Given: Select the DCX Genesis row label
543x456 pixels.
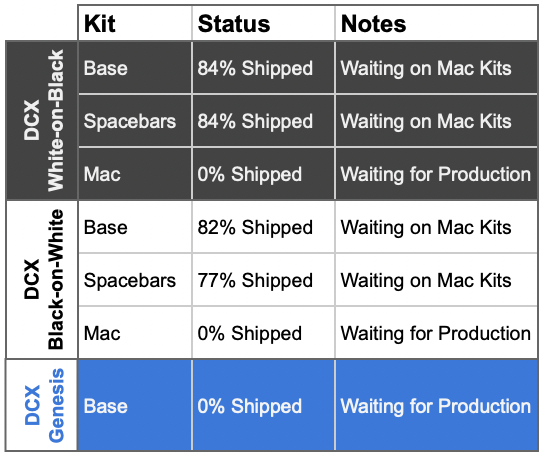Looking at the screenshot, I should 42,405.
